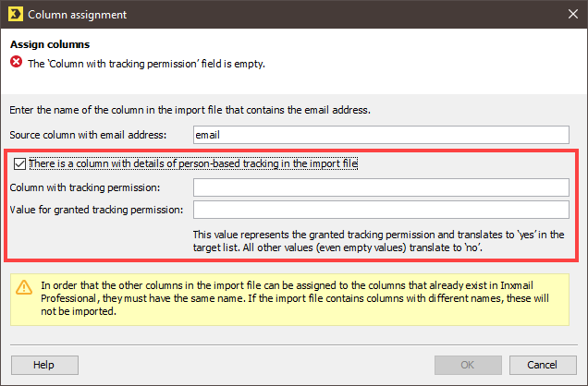Click the hint text about 'yes' translation
This screenshot has width=588, height=386.
click(x=379, y=241)
